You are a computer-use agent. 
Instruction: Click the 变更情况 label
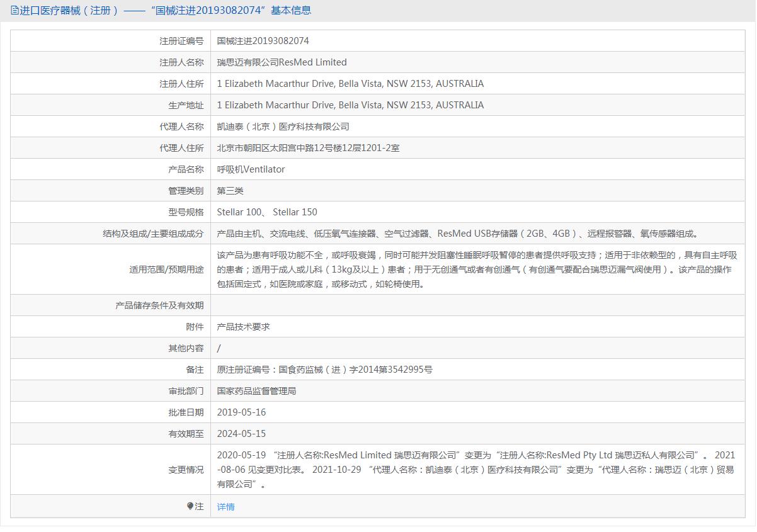[186, 470]
